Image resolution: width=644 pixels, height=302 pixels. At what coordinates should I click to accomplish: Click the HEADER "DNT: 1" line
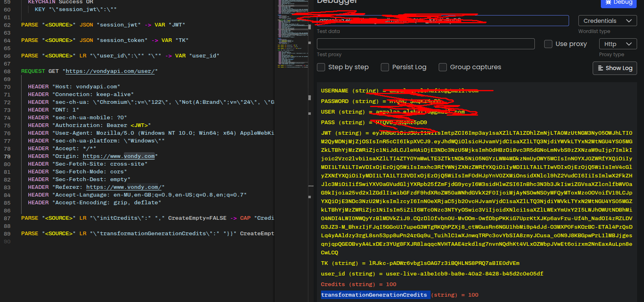pos(54,110)
